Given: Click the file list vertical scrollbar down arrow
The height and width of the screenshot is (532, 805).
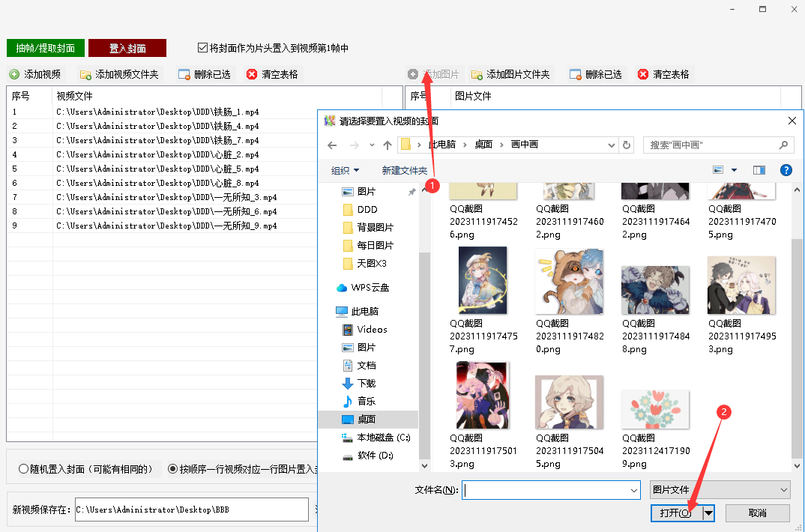Looking at the screenshot, I should (x=797, y=466).
